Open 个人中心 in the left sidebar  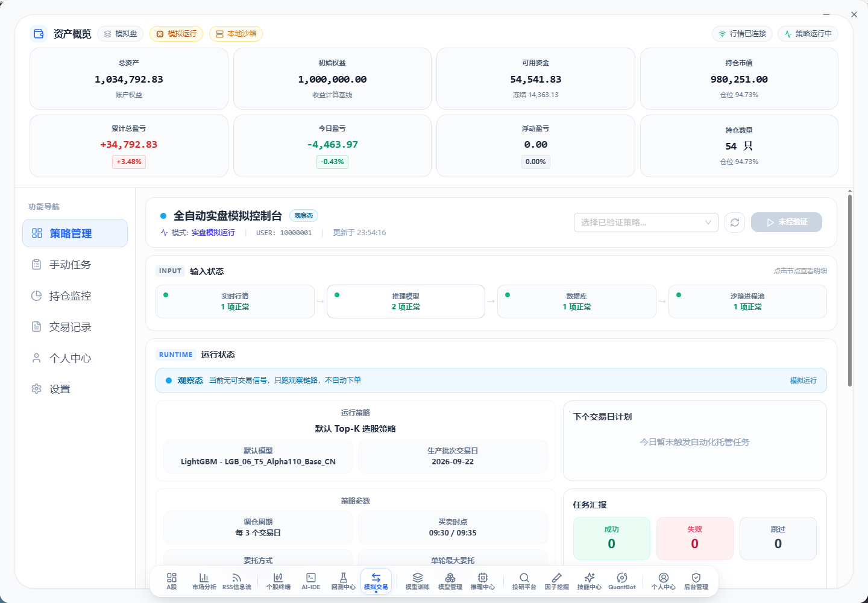pyautogui.click(x=75, y=358)
